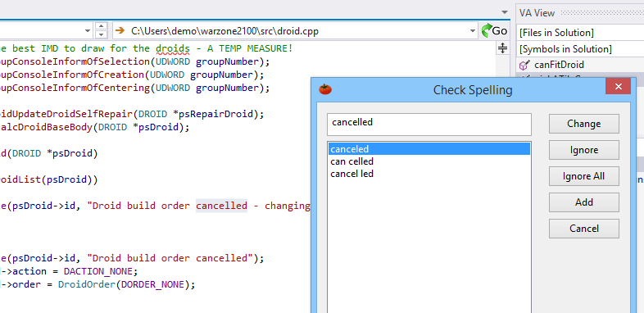Click DACTION_NONE in the code
The image size is (644, 313).
coord(98,271)
